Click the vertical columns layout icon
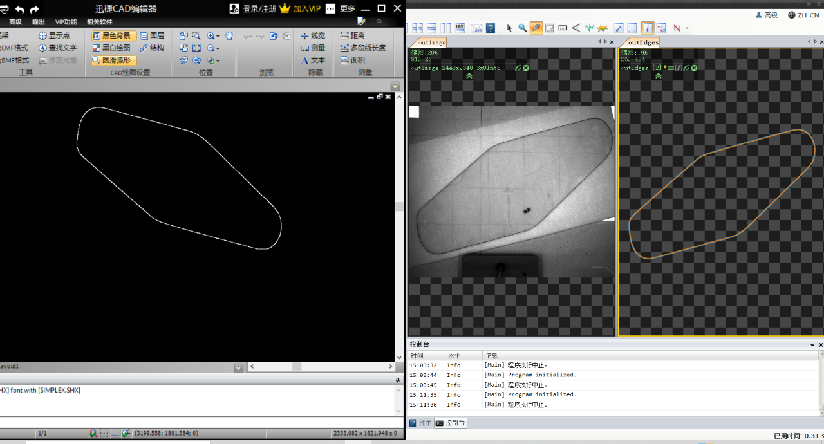The image size is (824, 444). (x=446, y=28)
